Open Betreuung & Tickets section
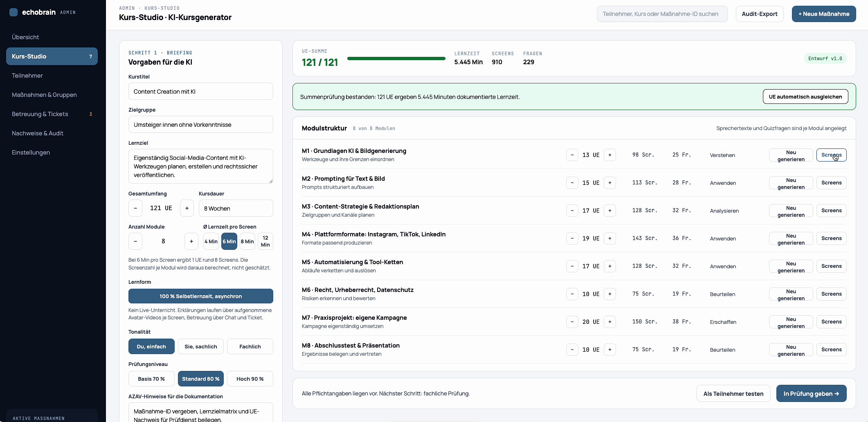Viewport: 868px width, 422px height. pyautogui.click(x=52, y=114)
